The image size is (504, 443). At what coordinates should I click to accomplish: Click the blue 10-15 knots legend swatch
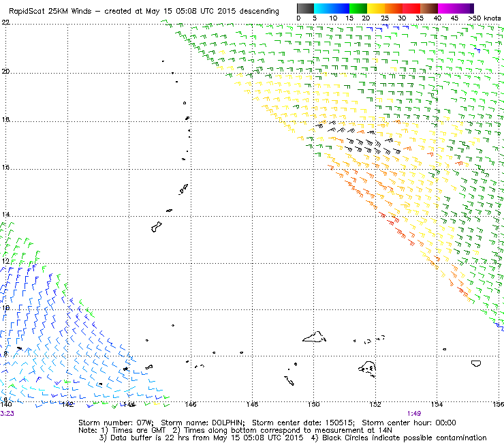341,8
